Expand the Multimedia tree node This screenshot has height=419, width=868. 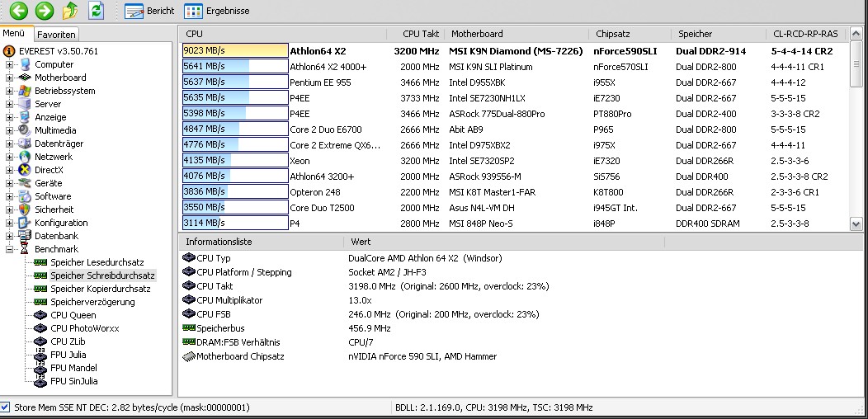point(9,130)
